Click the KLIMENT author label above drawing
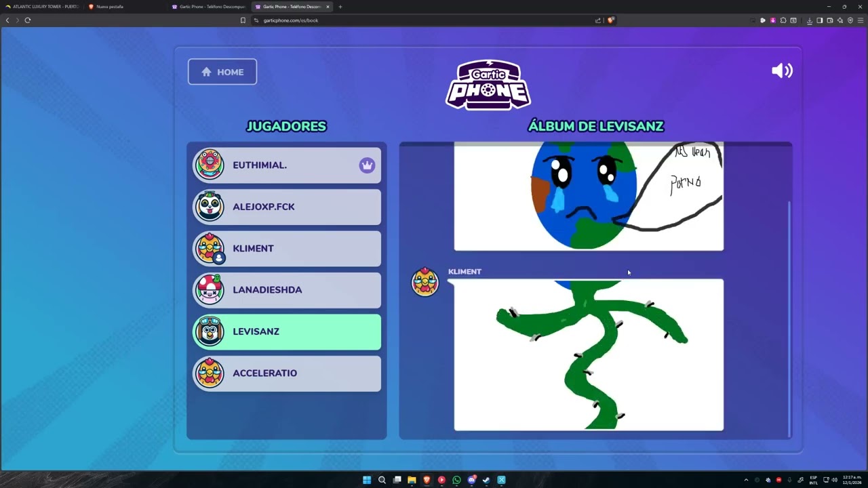The height and width of the screenshot is (488, 868). click(x=465, y=272)
